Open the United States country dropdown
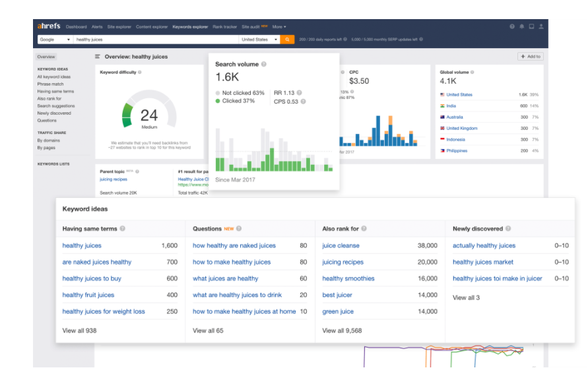Image resolution: width=588 pixels, height=372 pixels. pos(259,40)
